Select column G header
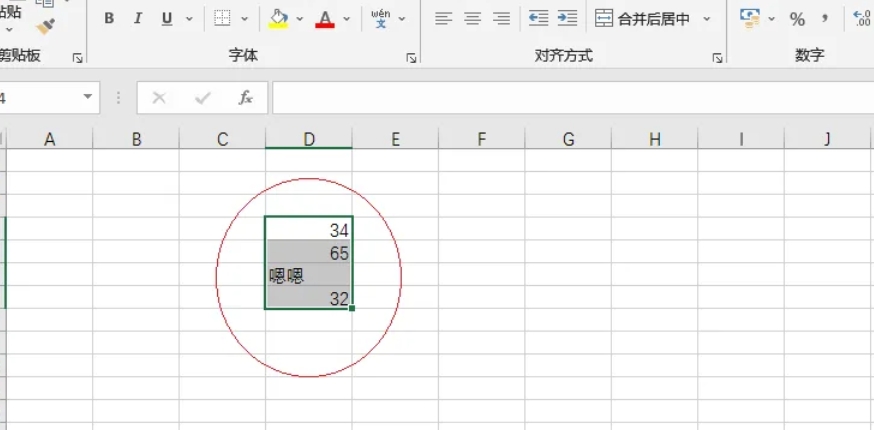This screenshot has width=874, height=430. (568, 139)
